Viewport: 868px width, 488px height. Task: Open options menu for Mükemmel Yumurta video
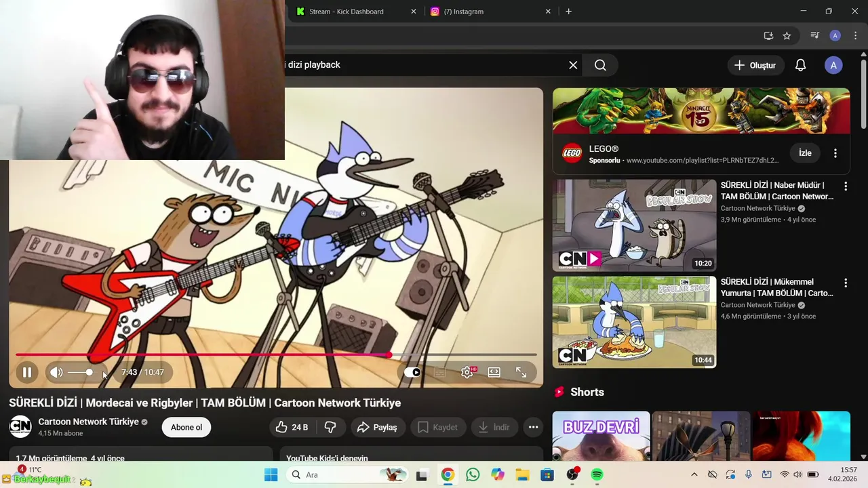point(846,283)
